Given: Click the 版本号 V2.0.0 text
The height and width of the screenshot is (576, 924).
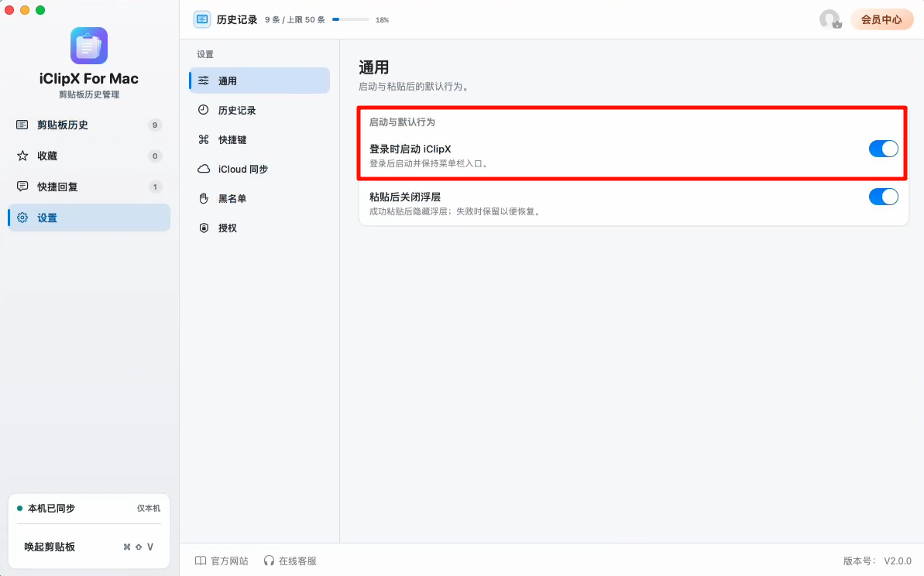Looking at the screenshot, I should coord(878,561).
